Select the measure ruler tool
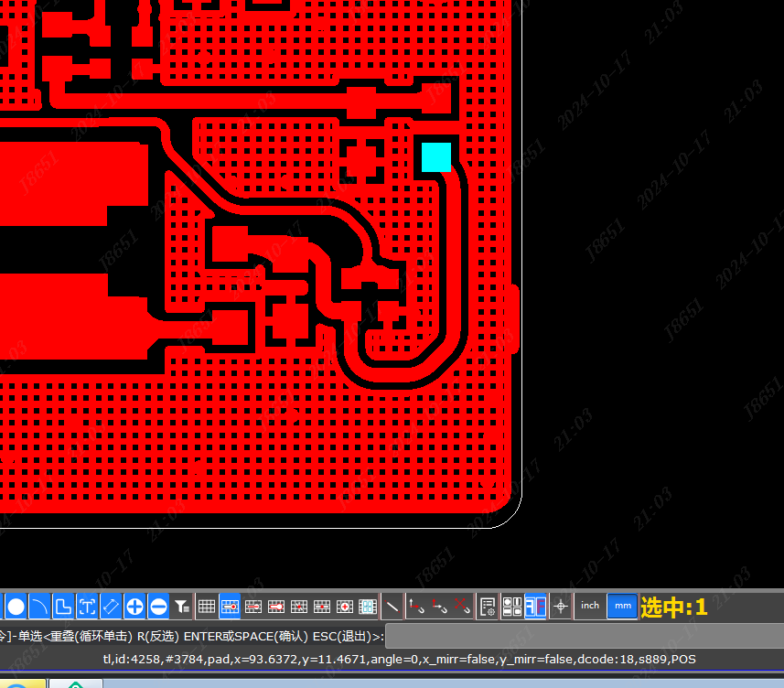Image resolution: width=784 pixels, height=688 pixels. coord(111,606)
